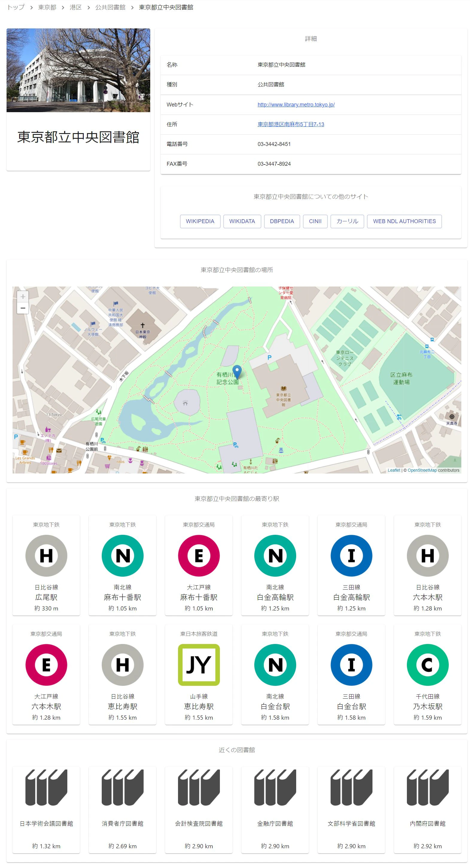Viewport: 470px width, 868px height.
Task: Open the WIKIDATA button
Action: coord(242,221)
